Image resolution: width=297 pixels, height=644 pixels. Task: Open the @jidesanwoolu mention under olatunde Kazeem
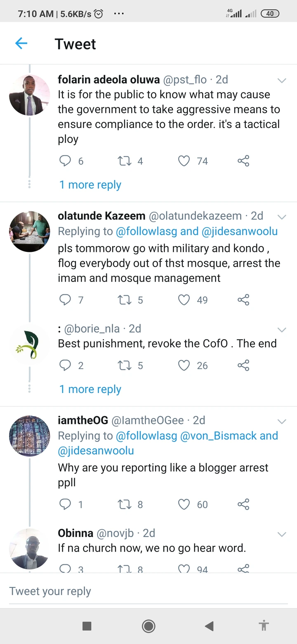click(x=239, y=231)
